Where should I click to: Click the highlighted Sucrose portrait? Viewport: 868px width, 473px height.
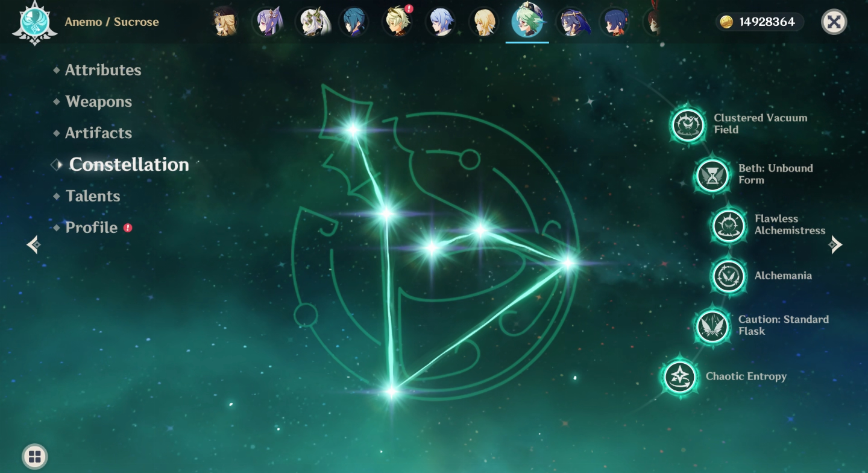coord(527,22)
